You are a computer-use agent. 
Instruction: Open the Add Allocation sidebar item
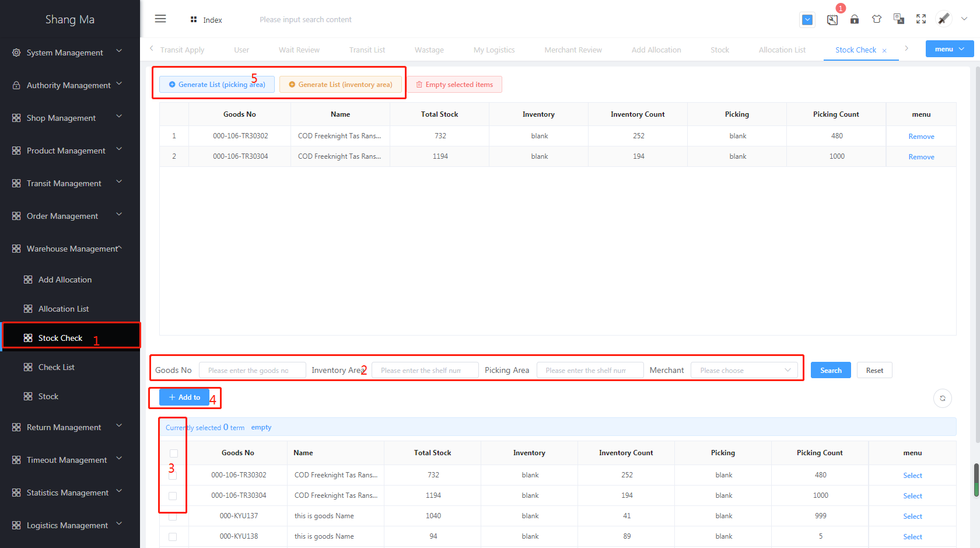click(x=70, y=280)
